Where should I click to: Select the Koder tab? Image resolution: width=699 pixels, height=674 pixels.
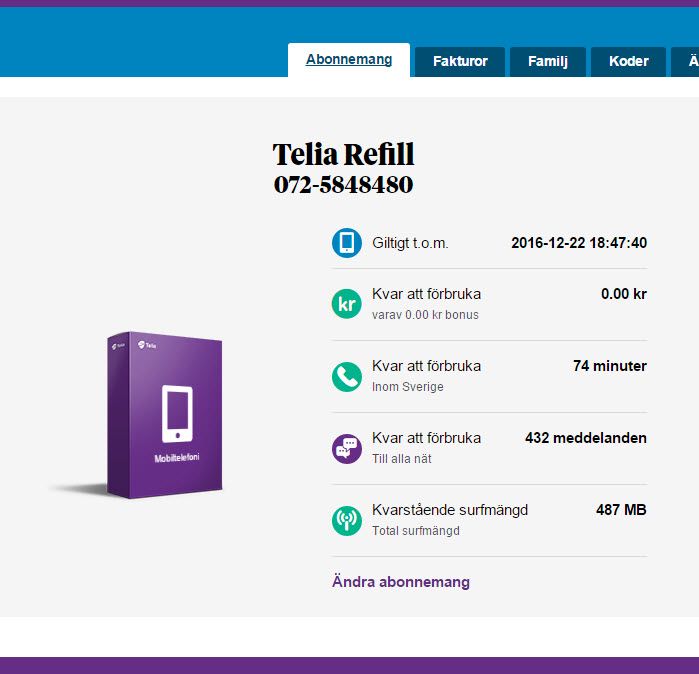tap(629, 62)
